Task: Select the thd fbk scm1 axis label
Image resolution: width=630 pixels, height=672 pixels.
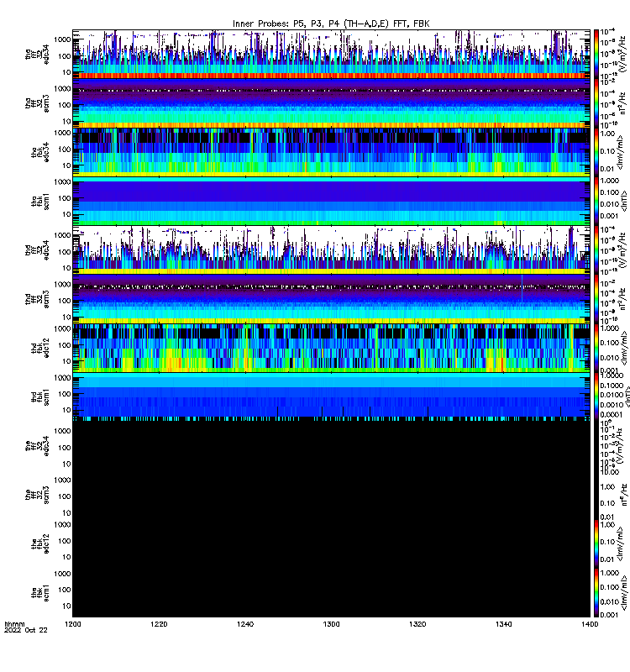Action: pos(40,397)
